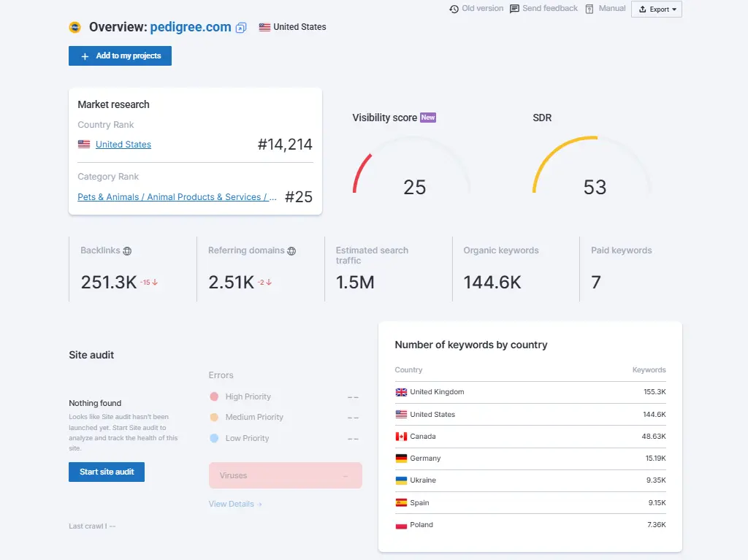The height and width of the screenshot is (560, 748).
Task: Click the Manual book icon
Action: click(589, 9)
